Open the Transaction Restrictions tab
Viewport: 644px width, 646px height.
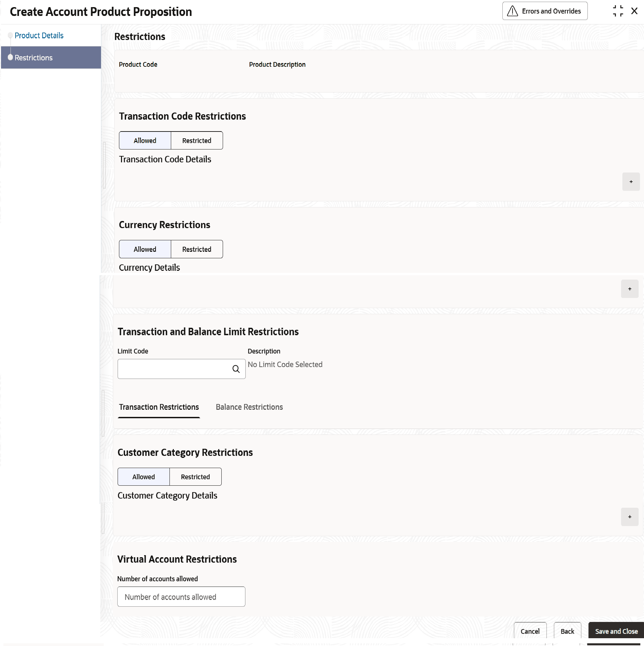click(159, 407)
